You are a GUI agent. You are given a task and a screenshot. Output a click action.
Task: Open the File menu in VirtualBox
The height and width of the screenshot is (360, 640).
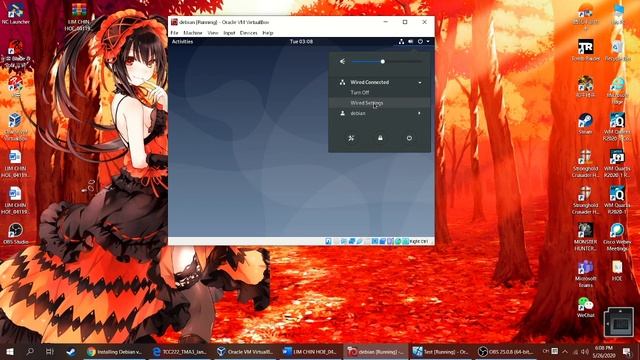pos(174,33)
